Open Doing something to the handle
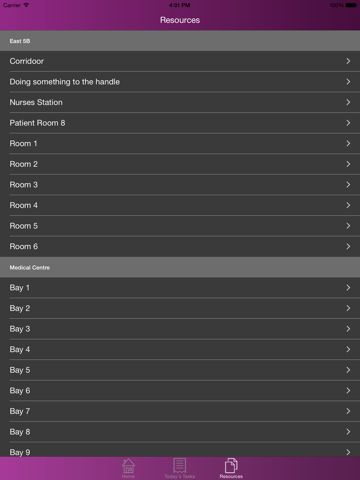 (180, 82)
